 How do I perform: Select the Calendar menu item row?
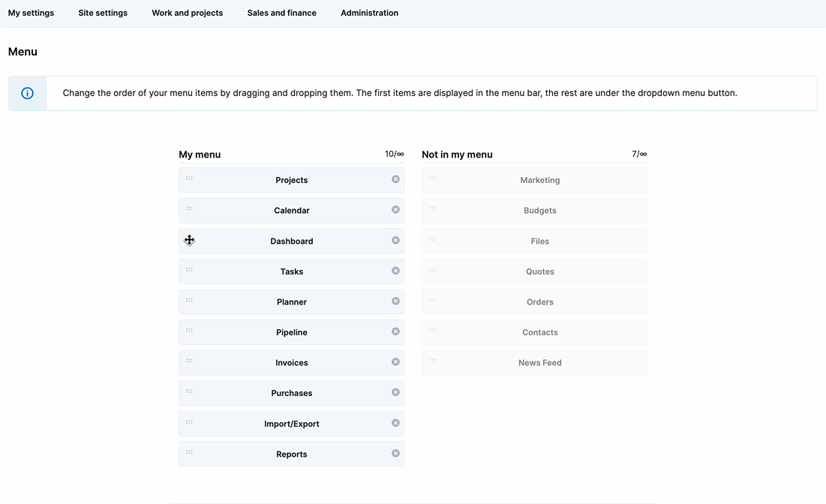291,211
